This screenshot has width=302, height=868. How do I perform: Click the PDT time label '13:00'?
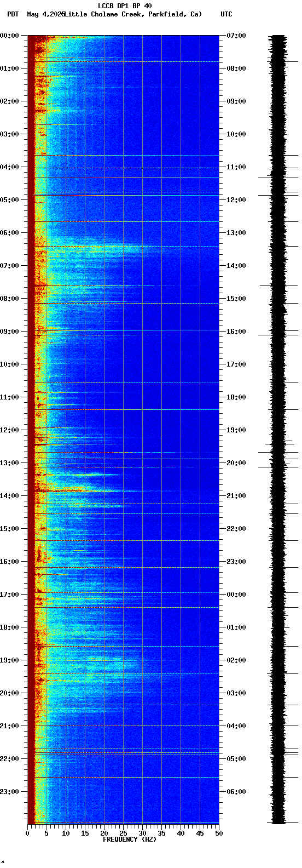point(9,463)
